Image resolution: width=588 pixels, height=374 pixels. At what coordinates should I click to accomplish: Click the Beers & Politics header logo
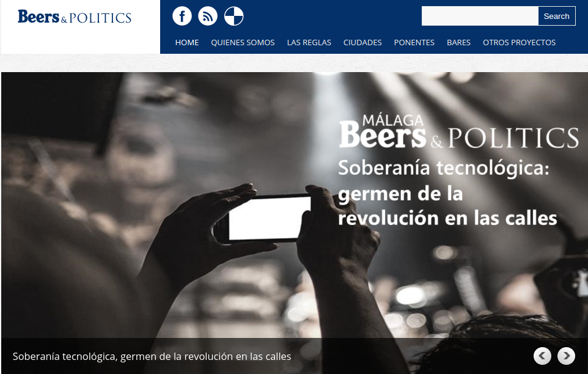[75, 17]
